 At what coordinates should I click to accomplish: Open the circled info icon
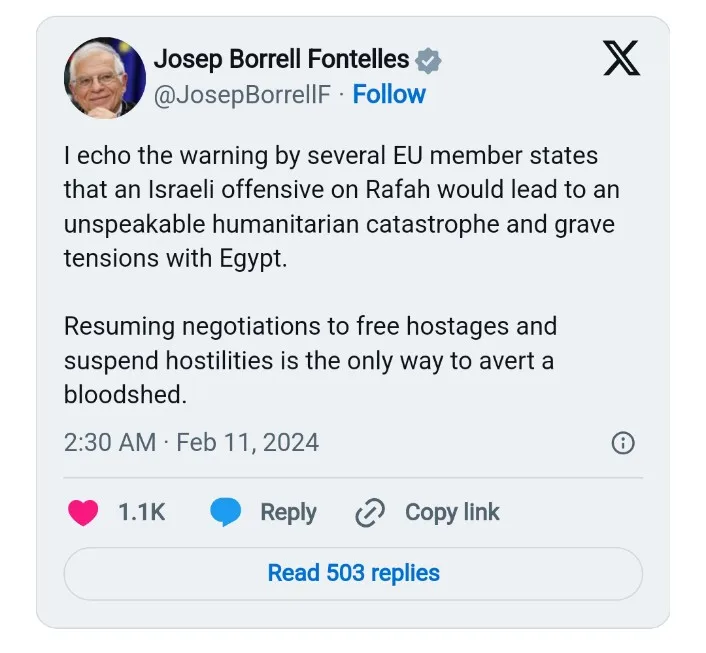(622, 443)
